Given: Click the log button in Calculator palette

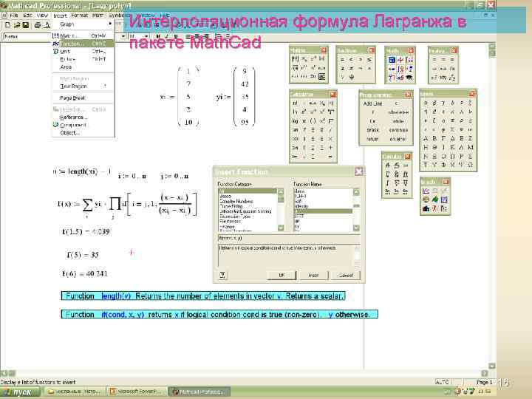Looking at the screenshot, I should pos(295,120).
